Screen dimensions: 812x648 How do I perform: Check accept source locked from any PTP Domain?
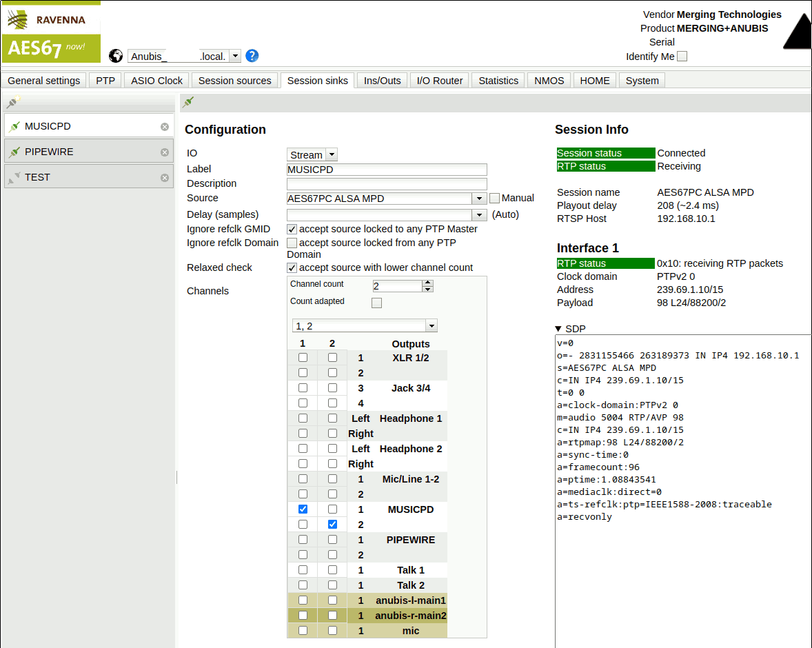(x=292, y=243)
